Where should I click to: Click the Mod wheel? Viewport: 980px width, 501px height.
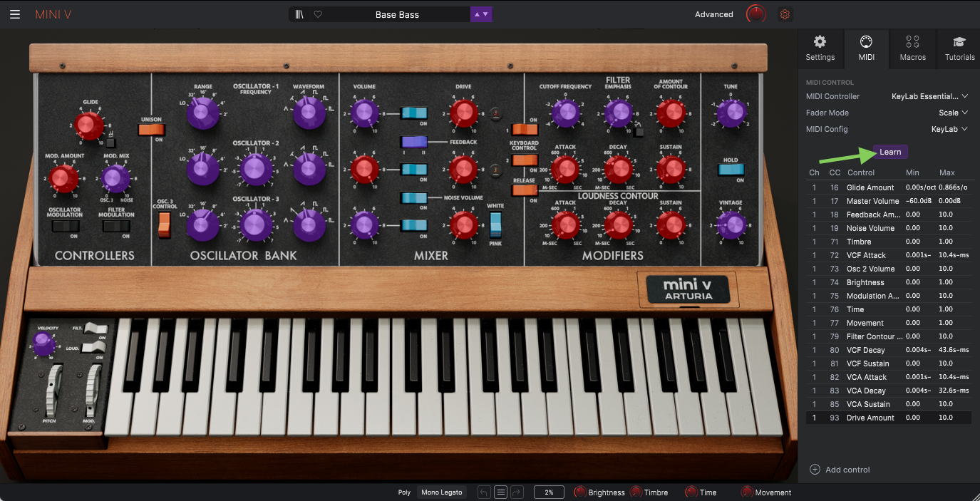[x=92, y=391]
